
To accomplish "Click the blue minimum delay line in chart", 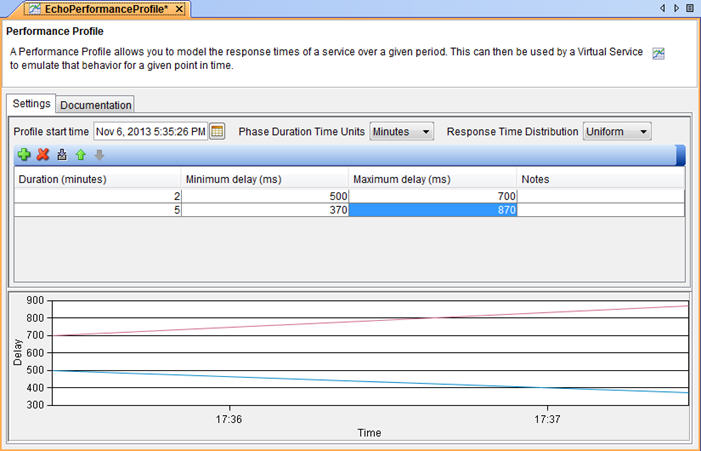I will click(370, 381).
